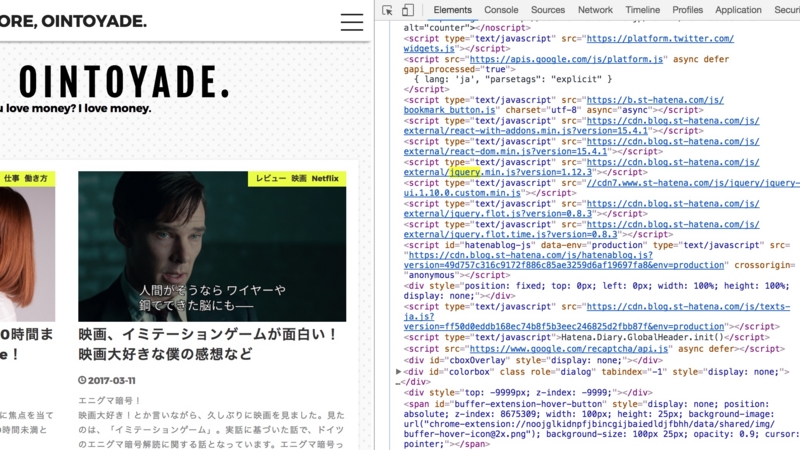This screenshot has height=450, width=800.
Task: Open the hamburger menu on the blog header
Action: coord(352,22)
